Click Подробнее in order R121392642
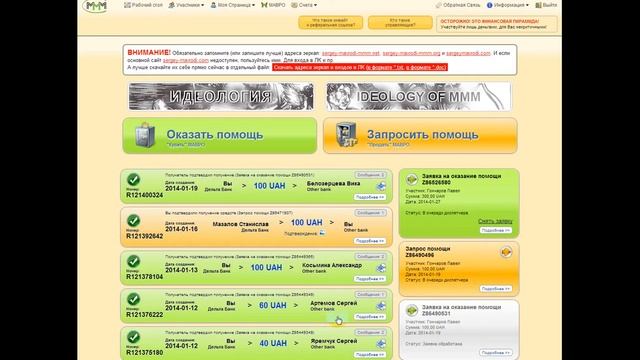 (370, 241)
